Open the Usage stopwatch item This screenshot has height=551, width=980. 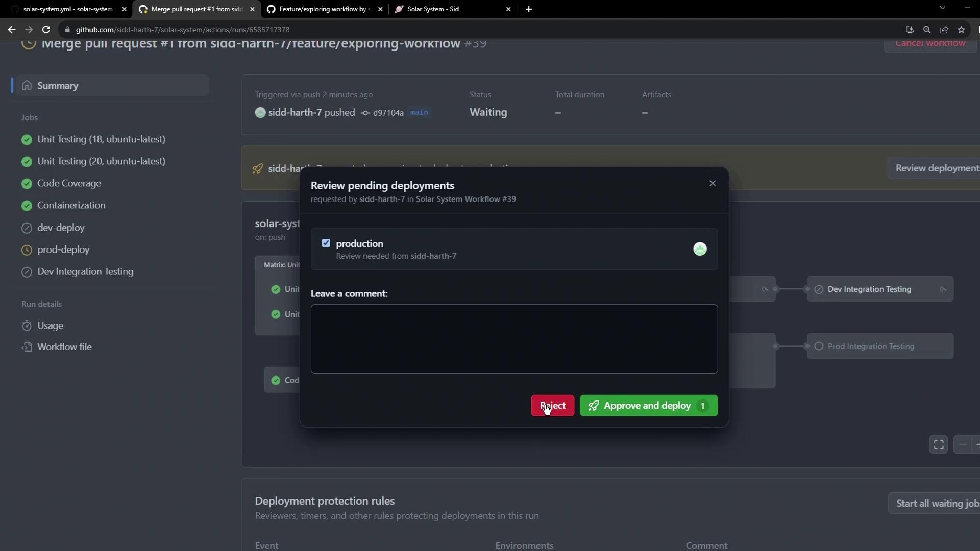[x=50, y=325]
